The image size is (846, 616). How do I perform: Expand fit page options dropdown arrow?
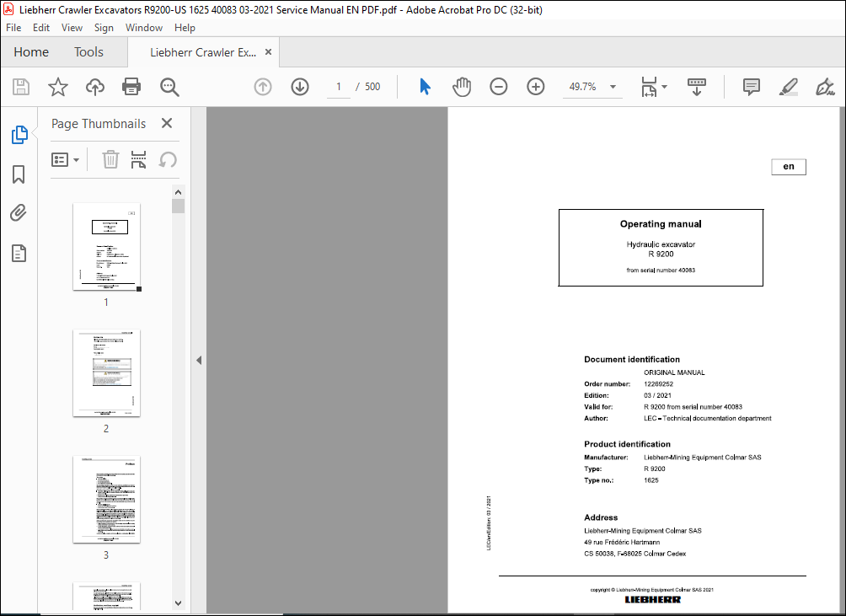click(664, 87)
